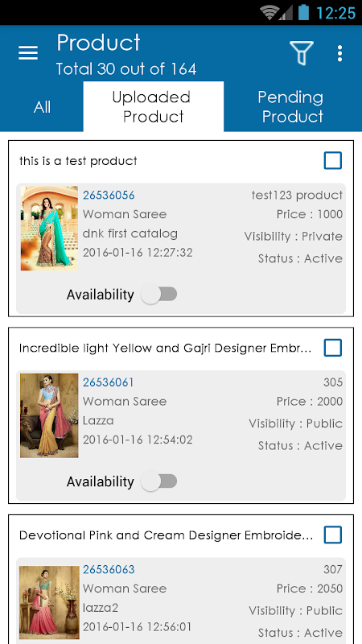Toggle Availability for product 26536056
This screenshot has width=362, height=644.
tap(158, 295)
